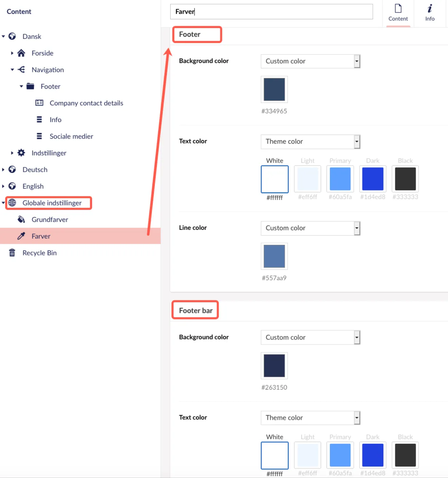448x478 pixels.
Task: Switch to the Info tab
Action: pyautogui.click(x=430, y=13)
